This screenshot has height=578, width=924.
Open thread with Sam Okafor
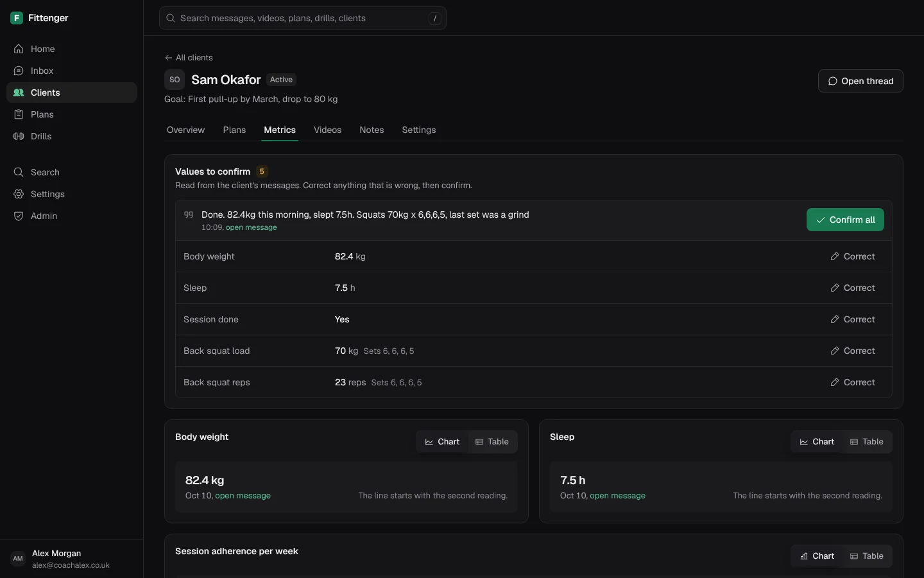(860, 81)
